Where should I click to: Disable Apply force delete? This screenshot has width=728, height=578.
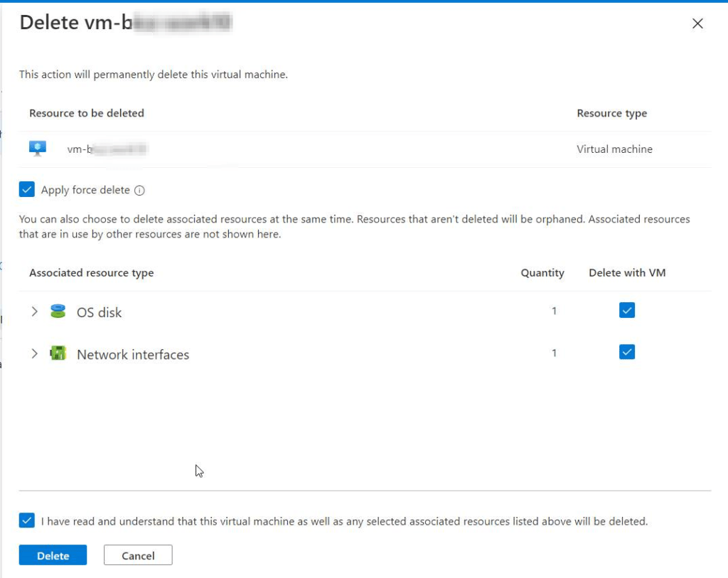(x=26, y=189)
